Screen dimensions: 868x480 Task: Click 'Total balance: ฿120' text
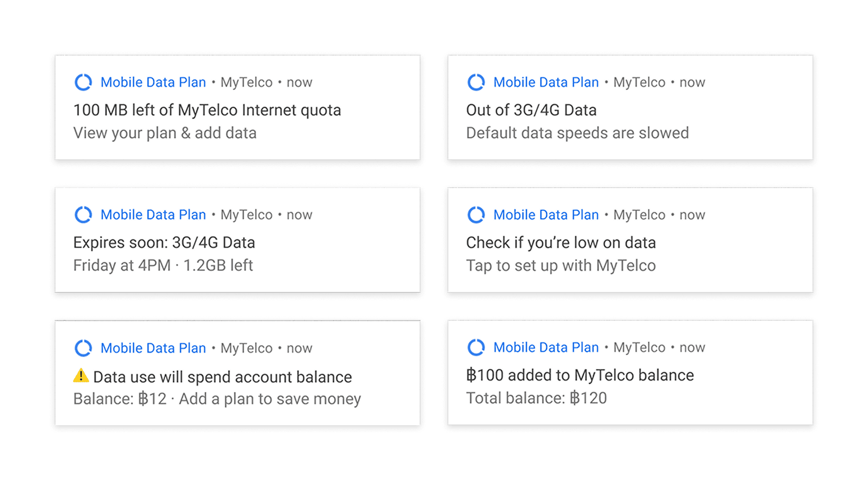pyautogui.click(x=536, y=398)
